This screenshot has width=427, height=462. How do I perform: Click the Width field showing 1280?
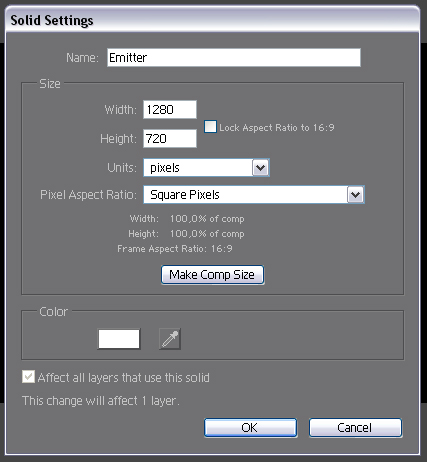170,110
